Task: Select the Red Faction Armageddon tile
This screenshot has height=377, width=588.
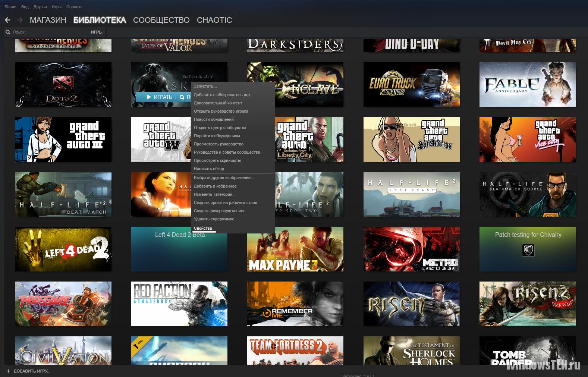Action: click(179, 304)
